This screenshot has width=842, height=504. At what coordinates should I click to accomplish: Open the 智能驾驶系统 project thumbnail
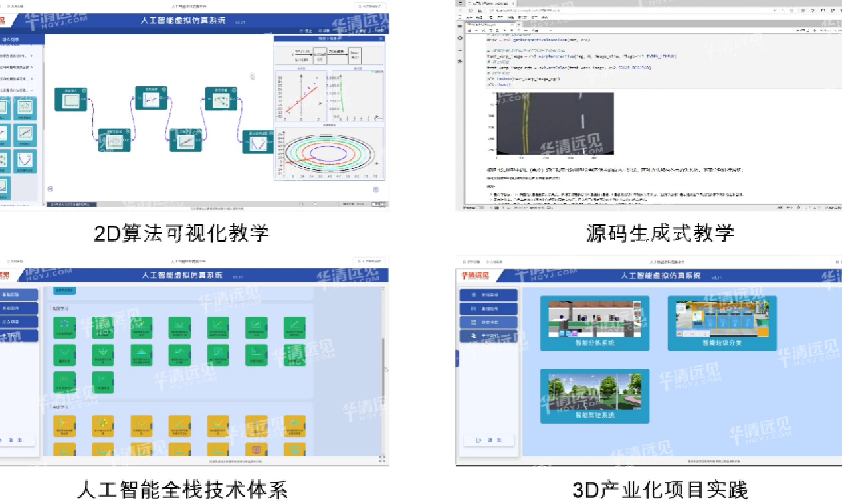[594, 396]
